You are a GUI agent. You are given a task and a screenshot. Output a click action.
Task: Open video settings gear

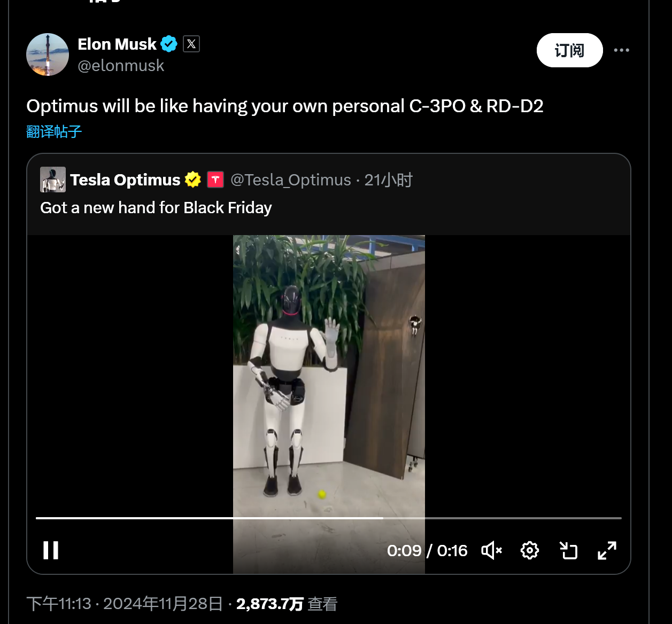[x=530, y=550]
